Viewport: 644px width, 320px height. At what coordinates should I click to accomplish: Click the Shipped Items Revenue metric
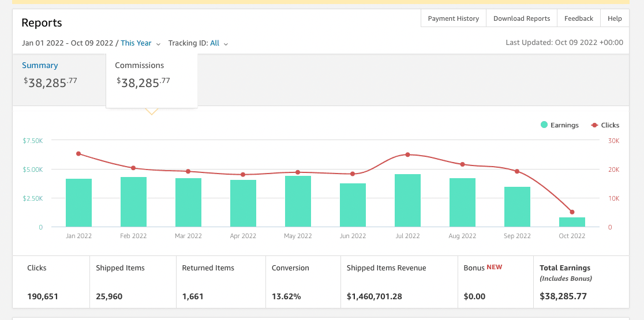[x=387, y=282]
